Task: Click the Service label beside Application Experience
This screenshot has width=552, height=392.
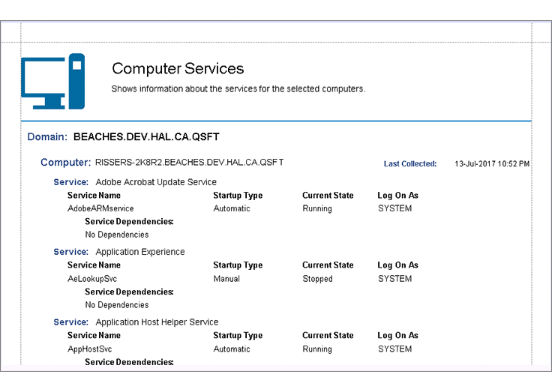Action: pyautogui.click(x=71, y=252)
